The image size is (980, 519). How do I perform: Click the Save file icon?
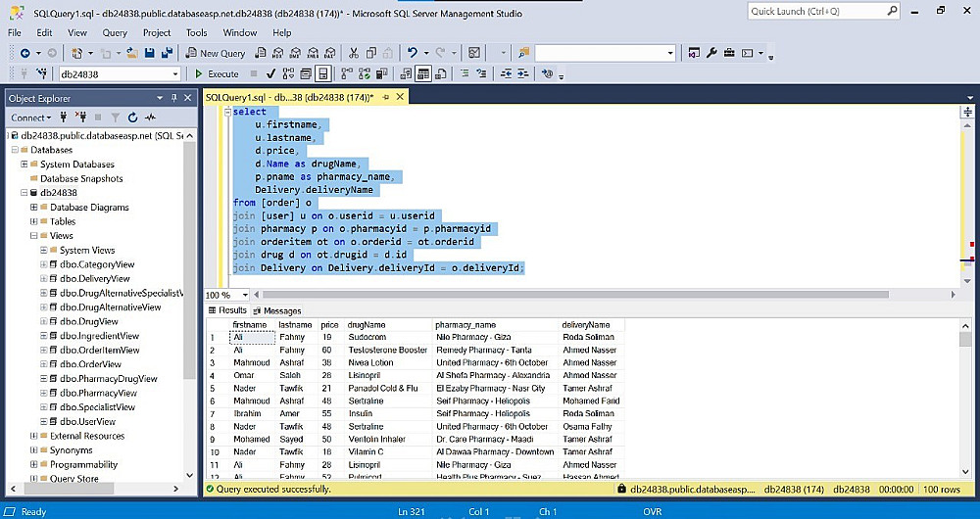[151, 53]
